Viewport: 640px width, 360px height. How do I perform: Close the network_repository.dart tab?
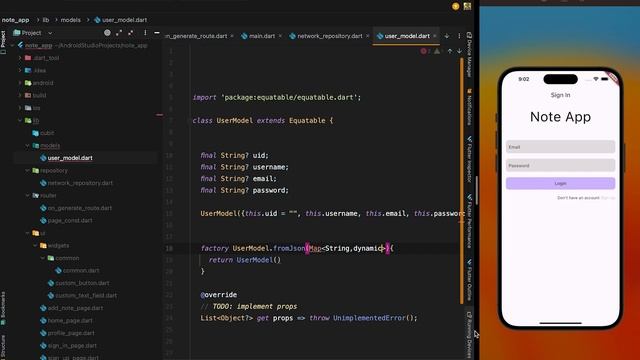tap(367, 36)
